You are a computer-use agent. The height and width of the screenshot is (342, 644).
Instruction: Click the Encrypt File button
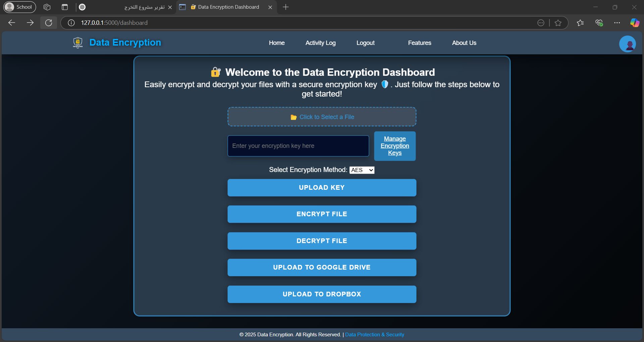click(322, 214)
